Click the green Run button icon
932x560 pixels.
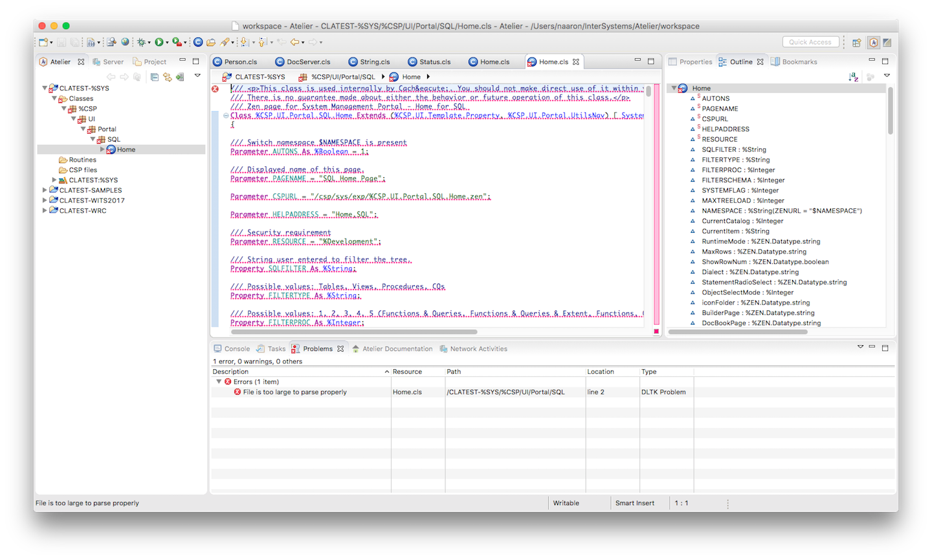159,42
